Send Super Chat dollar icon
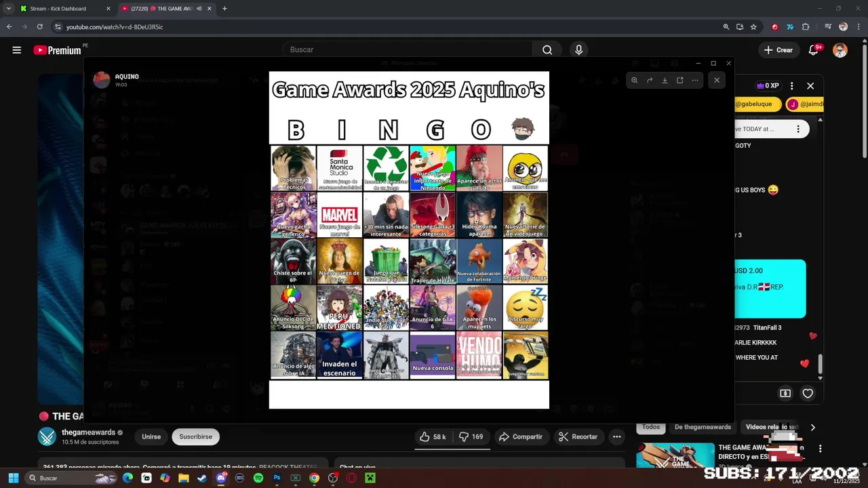Viewport: 868px width, 488px height. coord(785,393)
